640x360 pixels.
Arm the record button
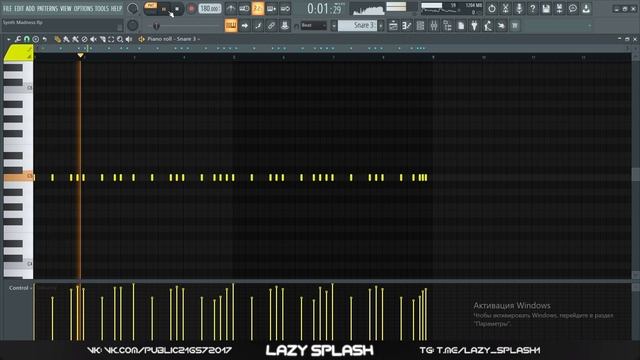191,9
